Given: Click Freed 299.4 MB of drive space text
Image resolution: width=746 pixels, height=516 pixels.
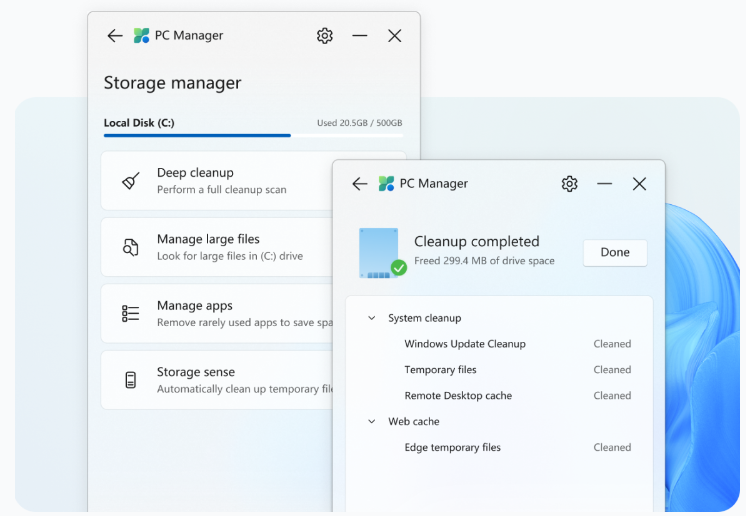Looking at the screenshot, I should coord(484,261).
